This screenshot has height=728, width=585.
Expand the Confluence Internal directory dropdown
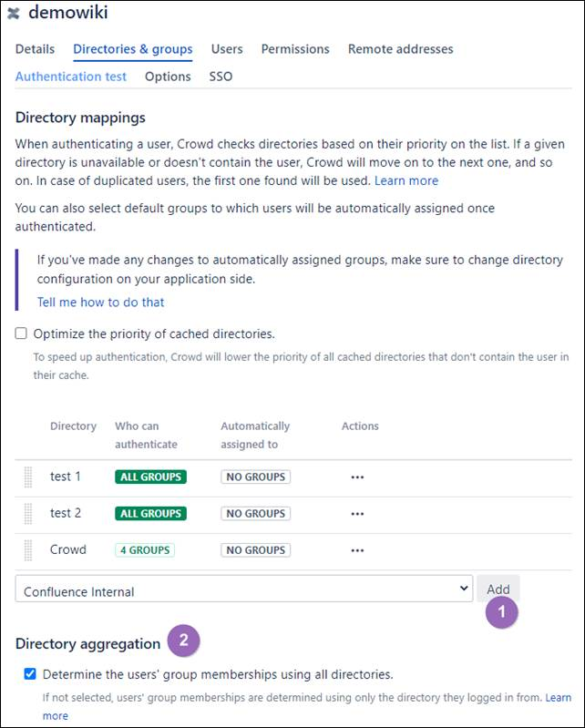244,589
